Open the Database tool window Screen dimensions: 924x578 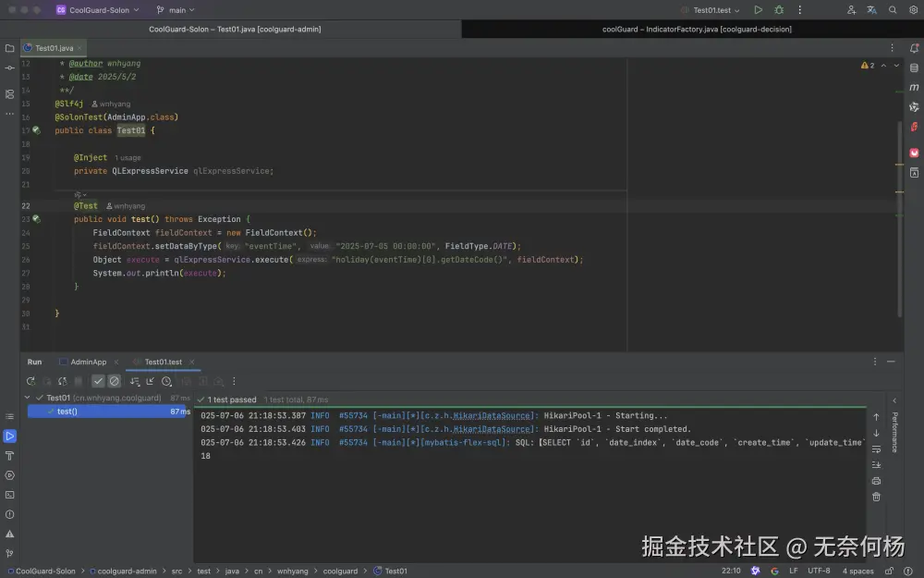[914, 68]
